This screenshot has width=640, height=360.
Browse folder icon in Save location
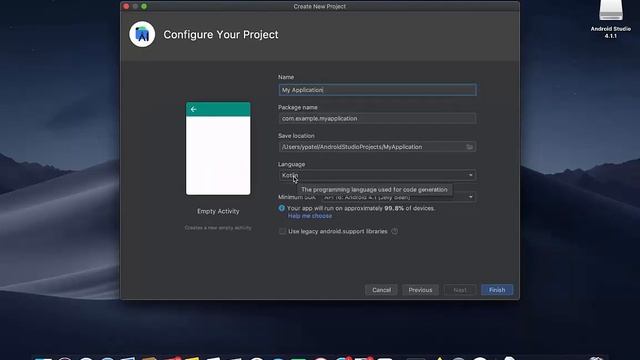[469, 147]
